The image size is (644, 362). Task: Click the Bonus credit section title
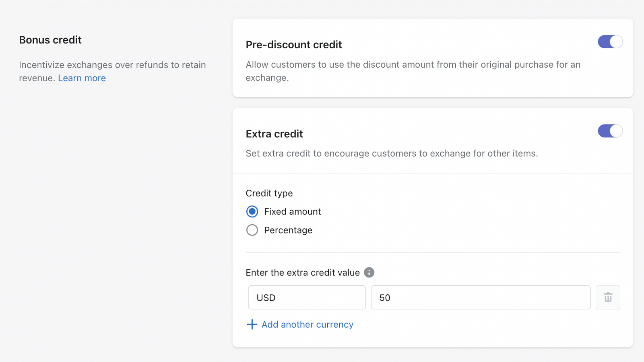tap(50, 40)
